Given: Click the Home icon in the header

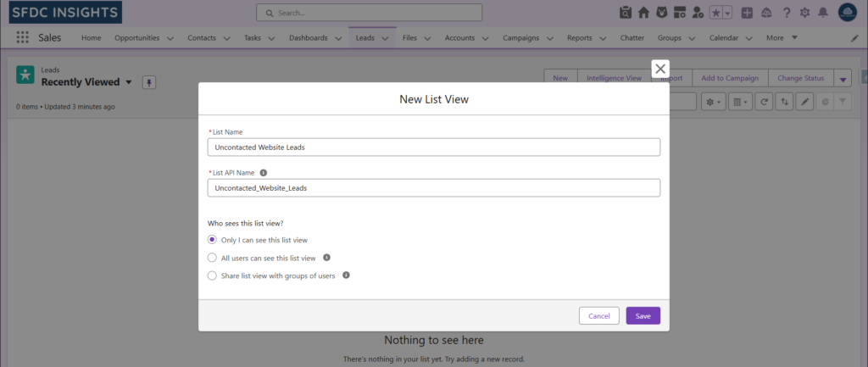Looking at the screenshot, I should 644,13.
